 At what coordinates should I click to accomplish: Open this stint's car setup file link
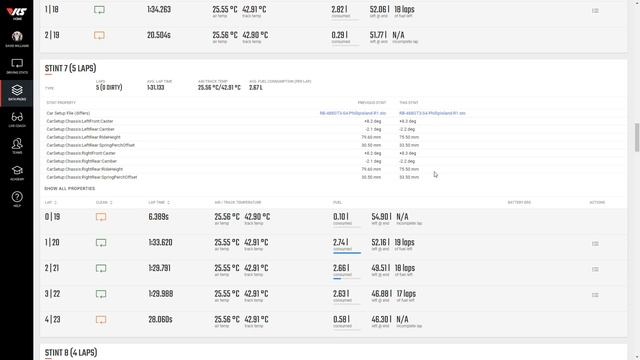pos(432,113)
